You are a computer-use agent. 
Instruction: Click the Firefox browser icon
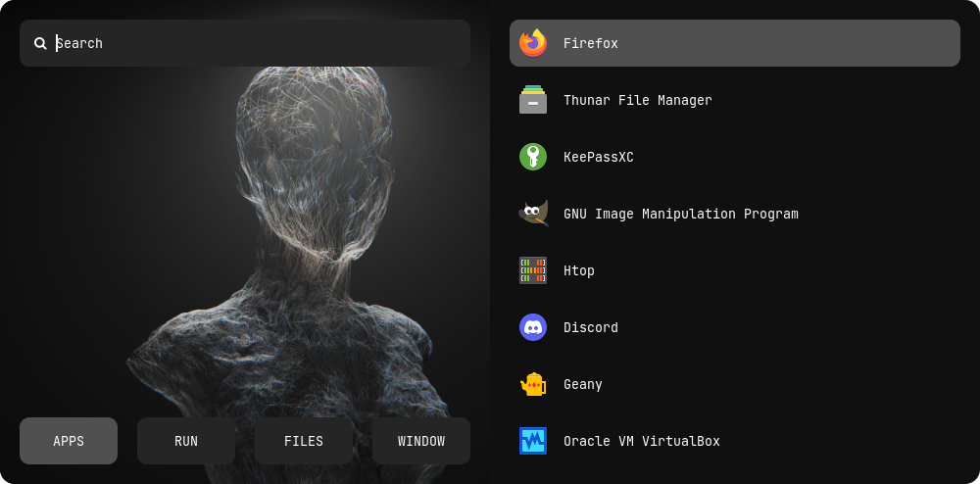pyautogui.click(x=533, y=43)
